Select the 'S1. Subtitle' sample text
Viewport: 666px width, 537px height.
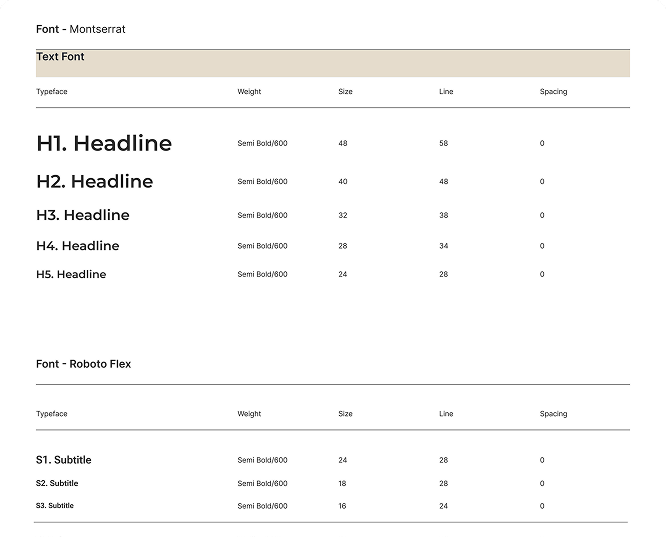pyautogui.click(x=64, y=460)
